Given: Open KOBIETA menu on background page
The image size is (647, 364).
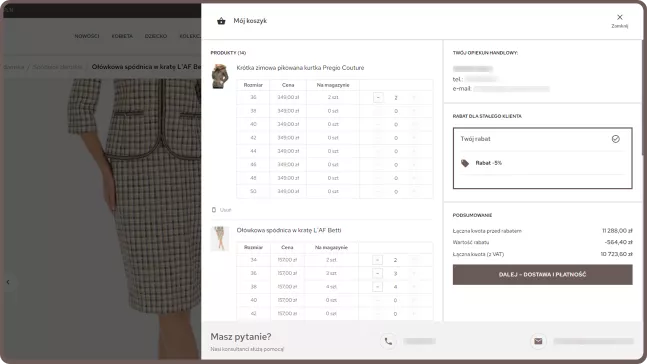Looking at the screenshot, I should pyautogui.click(x=122, y=36).
